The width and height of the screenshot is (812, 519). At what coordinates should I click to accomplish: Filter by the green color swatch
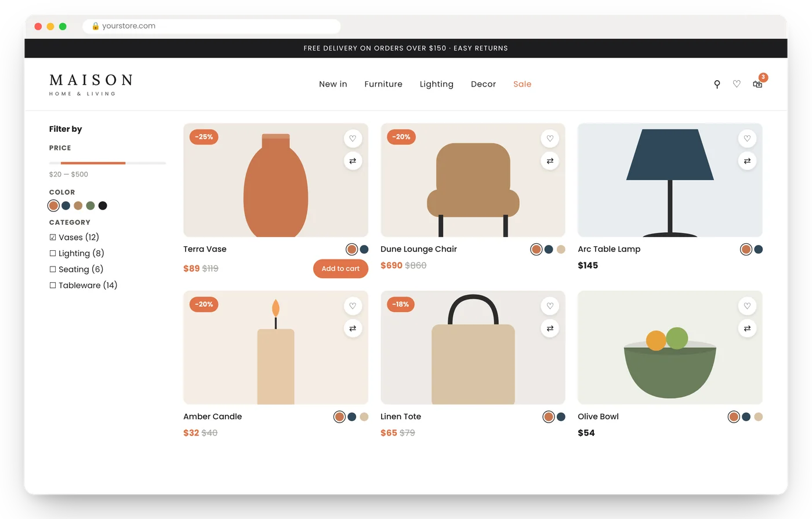pyautogui.click(x=90, y=206)
